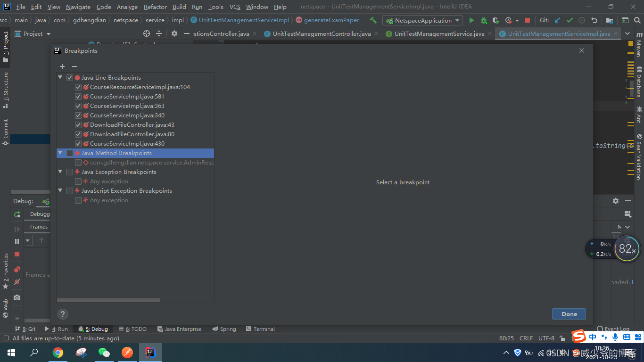Rerun the program from the Debug panel
This screenshot has width=644, height=362.
17,214
